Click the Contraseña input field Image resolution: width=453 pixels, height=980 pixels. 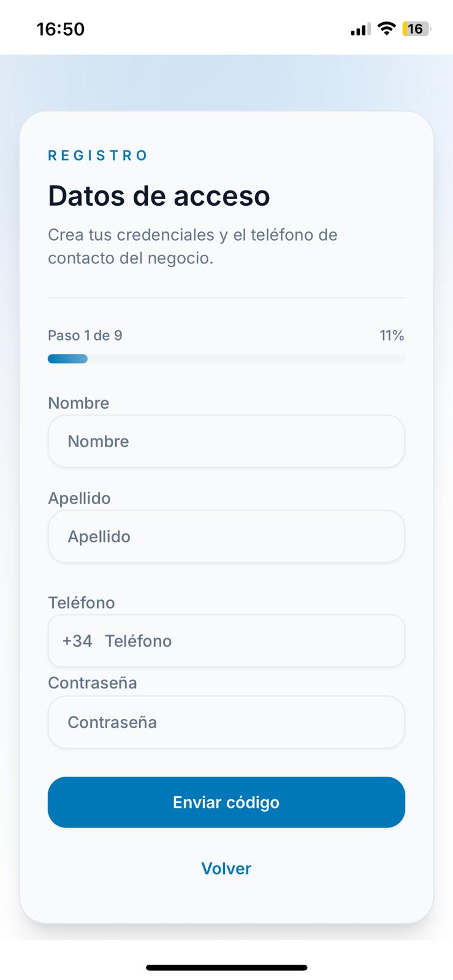(x=226, y=722)
